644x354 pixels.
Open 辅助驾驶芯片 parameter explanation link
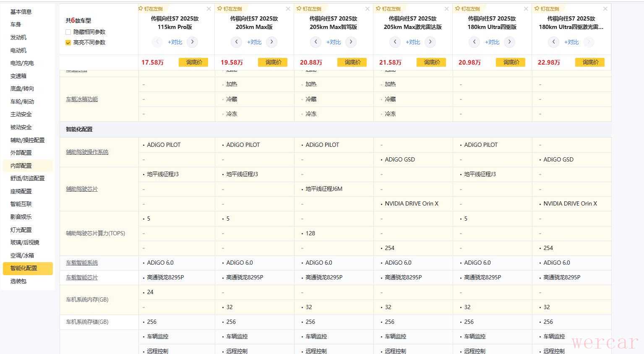(82, 189)
